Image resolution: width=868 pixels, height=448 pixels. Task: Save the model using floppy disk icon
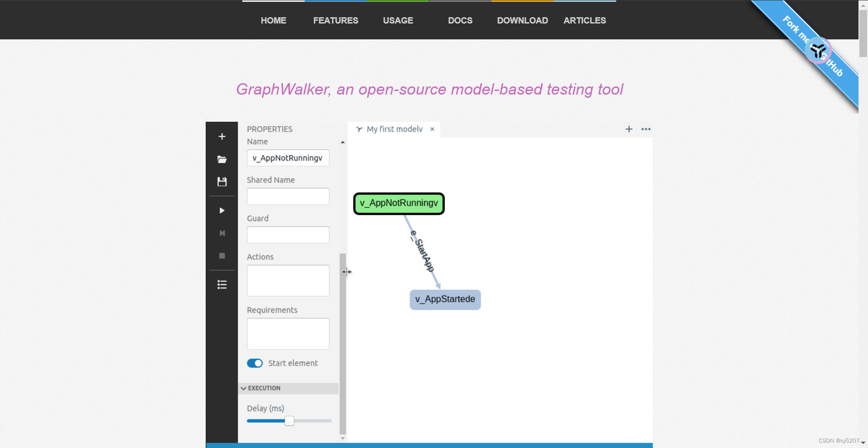click(x=222, y=182)
